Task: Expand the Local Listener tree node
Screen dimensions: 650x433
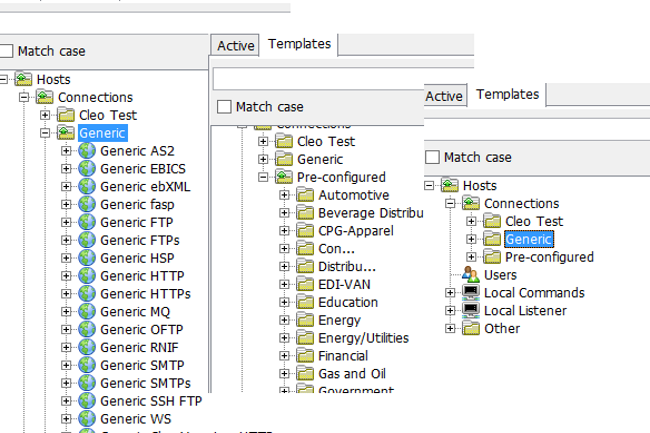Action: (x=451, y=311)
